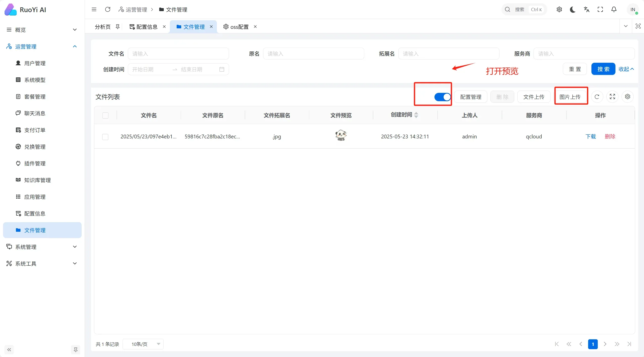Click 下载 link for the jpg file
644x357 pixels.
(x=591, y=137)
